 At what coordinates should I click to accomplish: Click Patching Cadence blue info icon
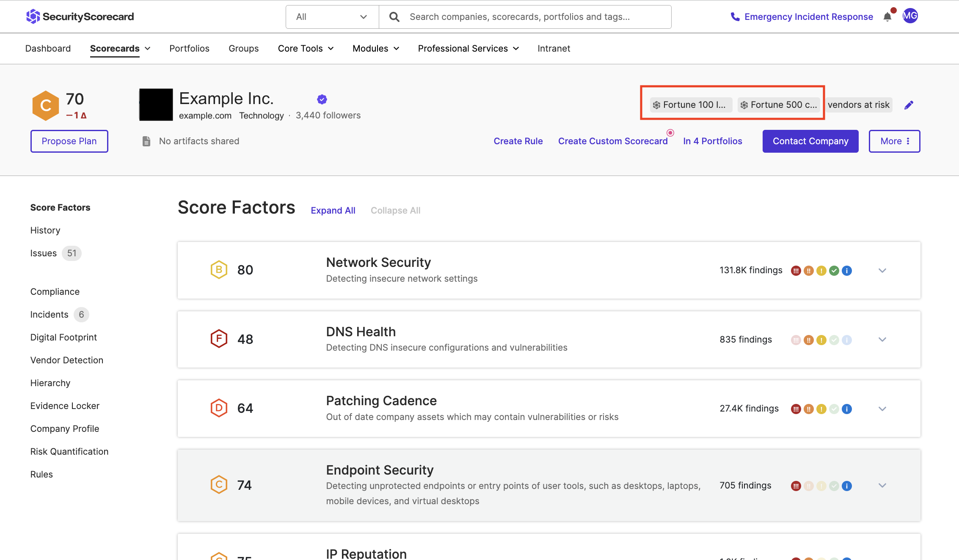point(847,409)
